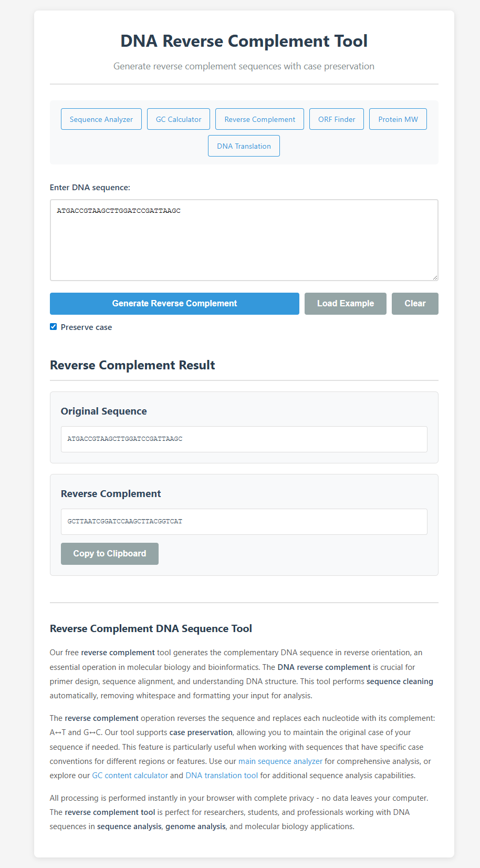Select the Reverse Complement nav button

(259, 119)
